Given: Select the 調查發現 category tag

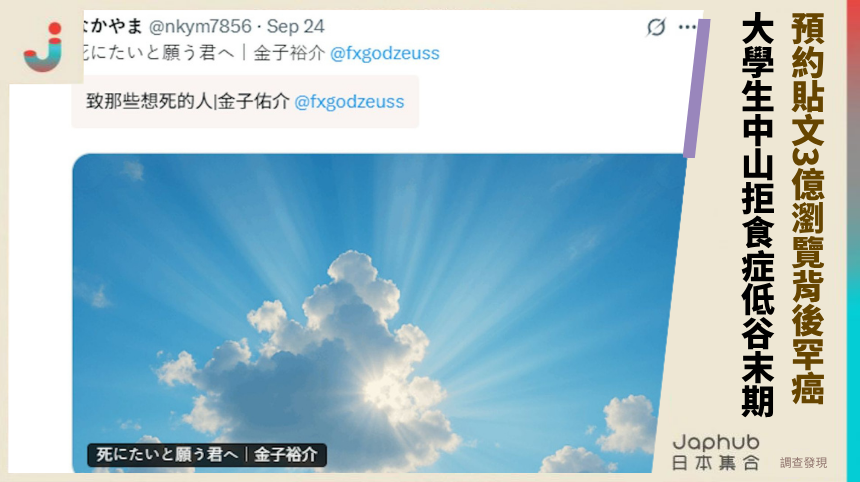Looking at the screenshot, I should [x=804, y=463].
